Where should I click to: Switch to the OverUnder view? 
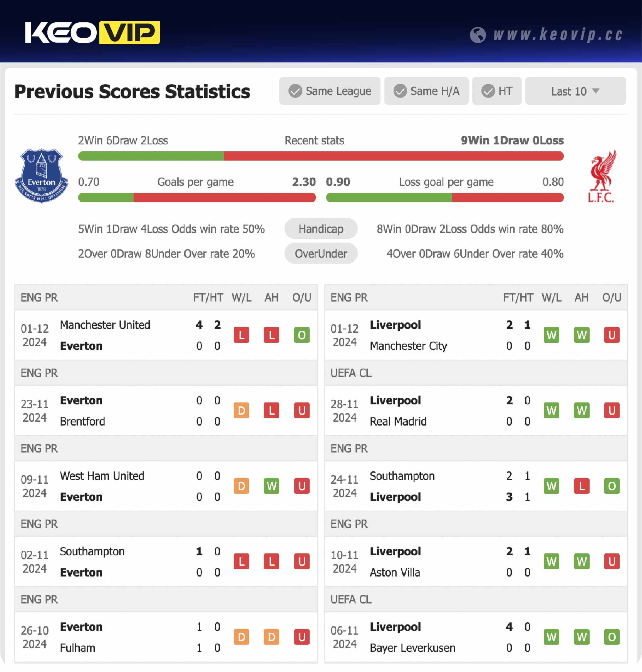321,253
